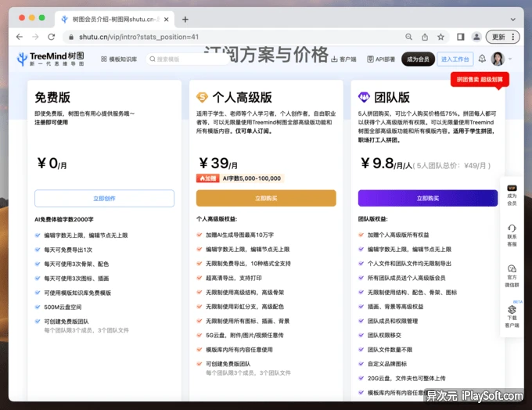Viewport: 532px width, 410px height.
Task: Click the 免费版 heading
Action: (x=52, y=97)
